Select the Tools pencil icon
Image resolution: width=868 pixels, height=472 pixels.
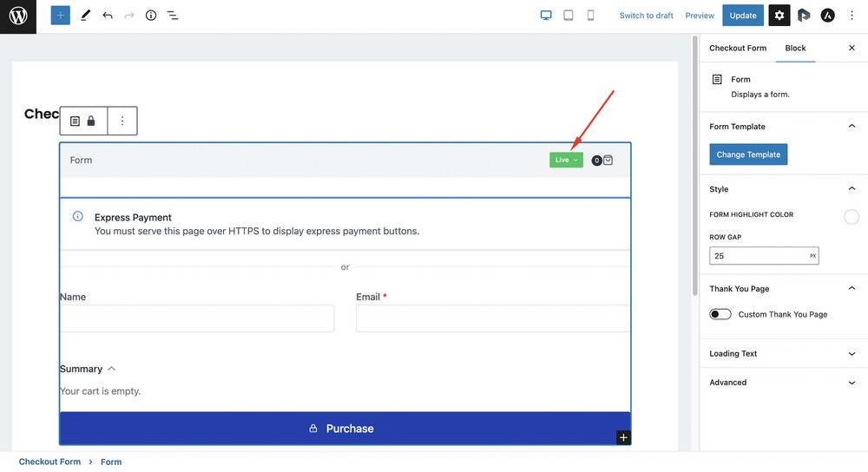[85, 16]
